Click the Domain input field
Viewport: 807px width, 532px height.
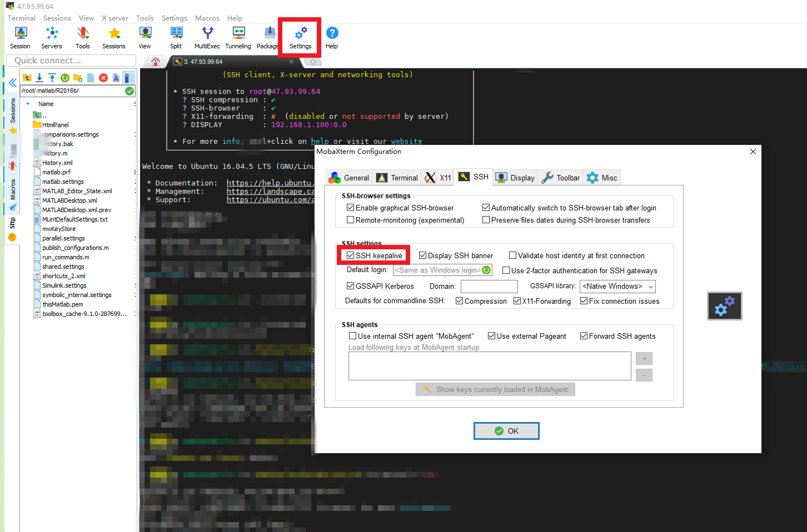pos(489,286)
